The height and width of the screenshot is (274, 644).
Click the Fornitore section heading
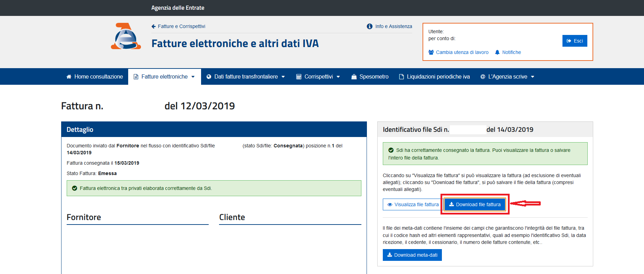(x=84, y=217)
